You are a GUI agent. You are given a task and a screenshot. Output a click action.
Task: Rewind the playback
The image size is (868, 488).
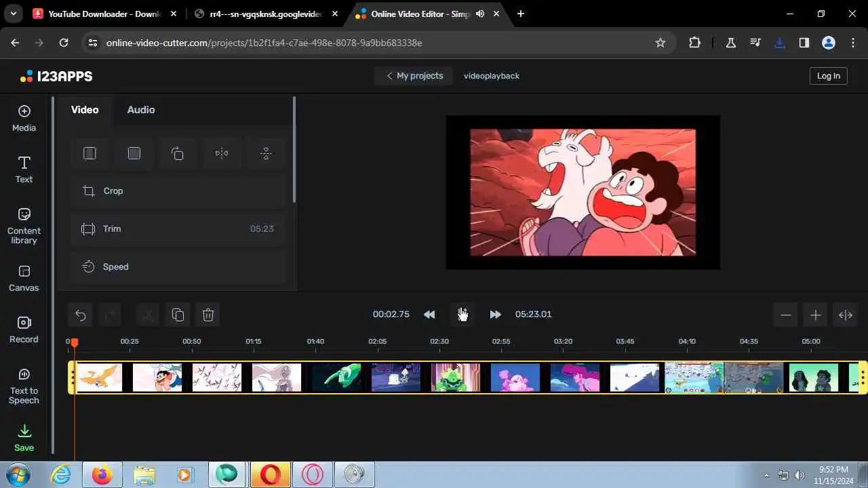[x=429, y=314]
